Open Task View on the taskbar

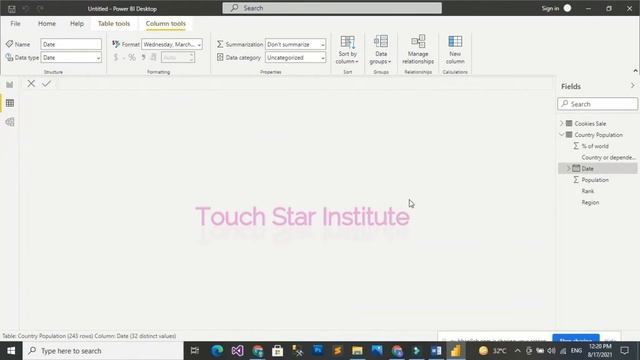[195, 351]
